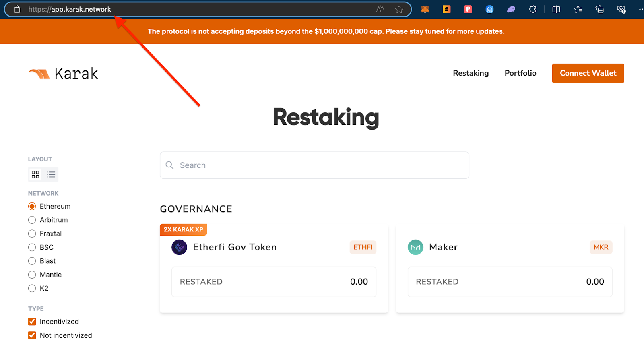Click the TYPE filter label

coord(36,308)
